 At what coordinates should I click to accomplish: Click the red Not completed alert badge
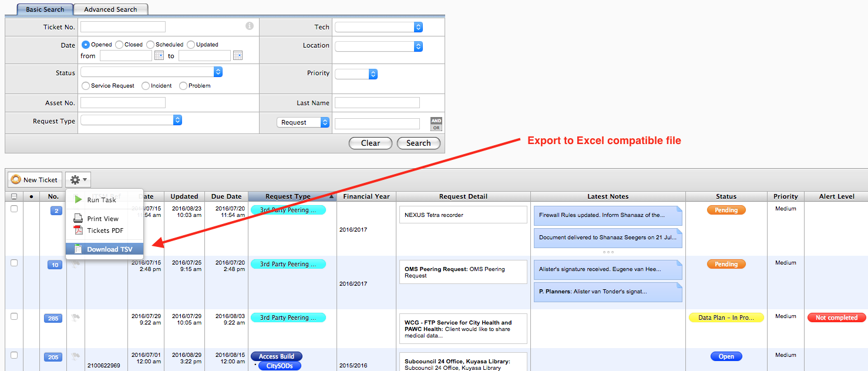coord(836,317)
